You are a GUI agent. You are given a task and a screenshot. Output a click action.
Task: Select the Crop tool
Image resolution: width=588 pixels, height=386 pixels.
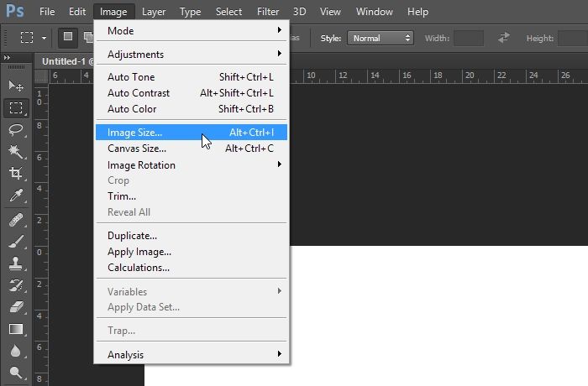(x=16, y=173)
